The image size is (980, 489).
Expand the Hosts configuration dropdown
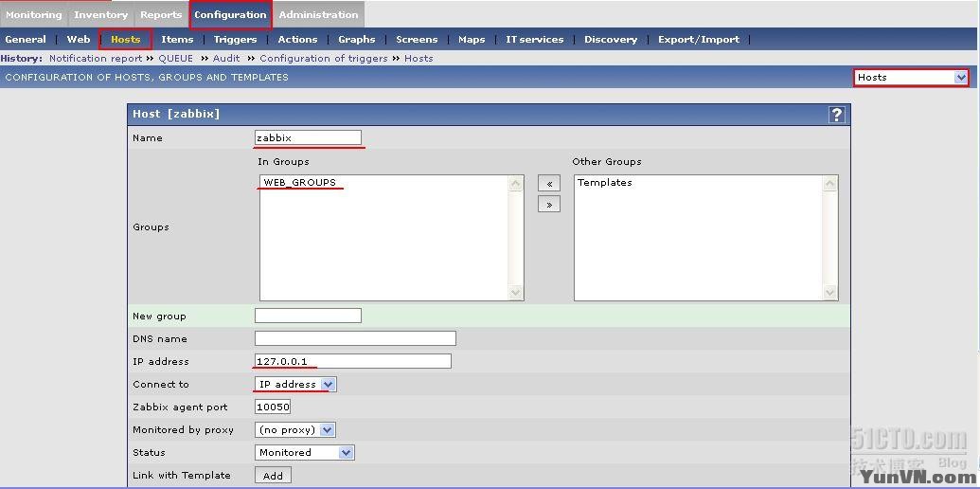(x=911, y=78)
